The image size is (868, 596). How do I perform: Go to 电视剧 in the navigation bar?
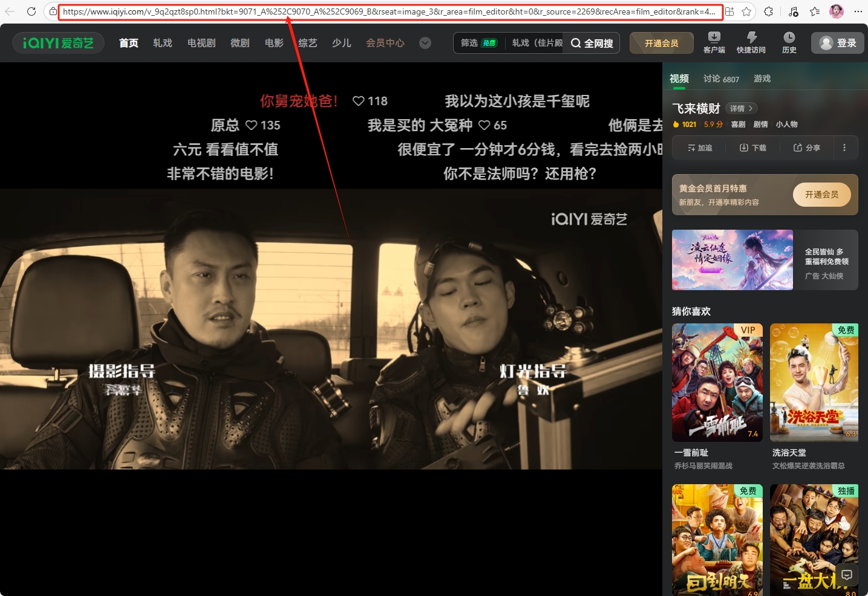click(201, 43)
